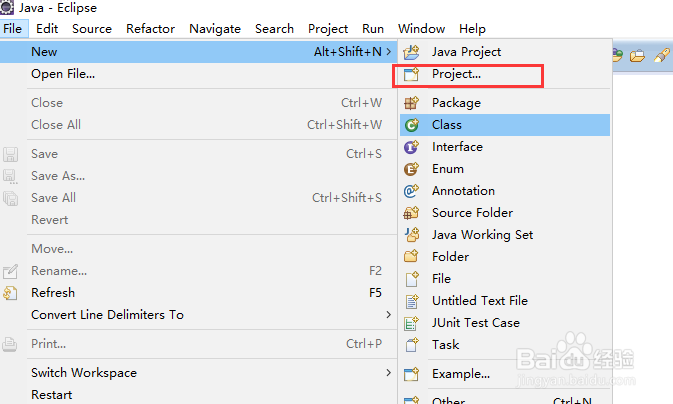Expand Convert Line Delimiters To submenu arrow
673x404 pixels.
(388, 315)
